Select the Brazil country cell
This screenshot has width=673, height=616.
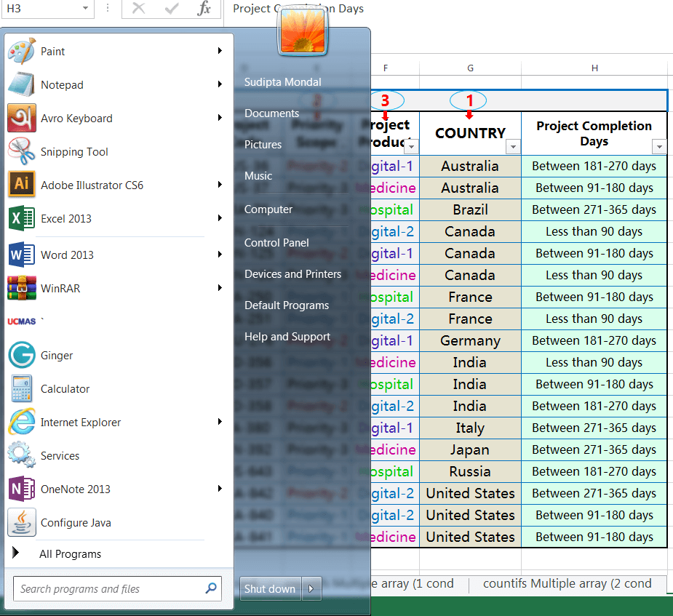pos(471,209)
